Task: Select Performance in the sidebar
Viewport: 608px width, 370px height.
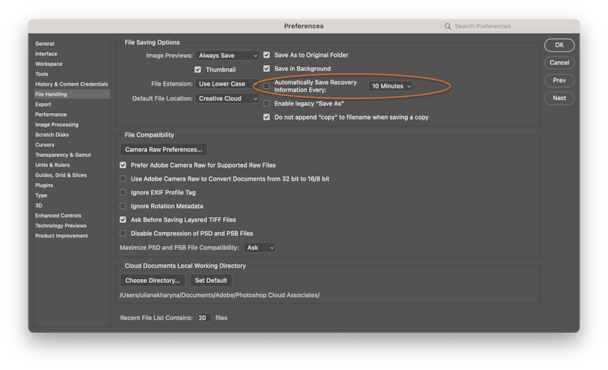Action: (51, 114)
